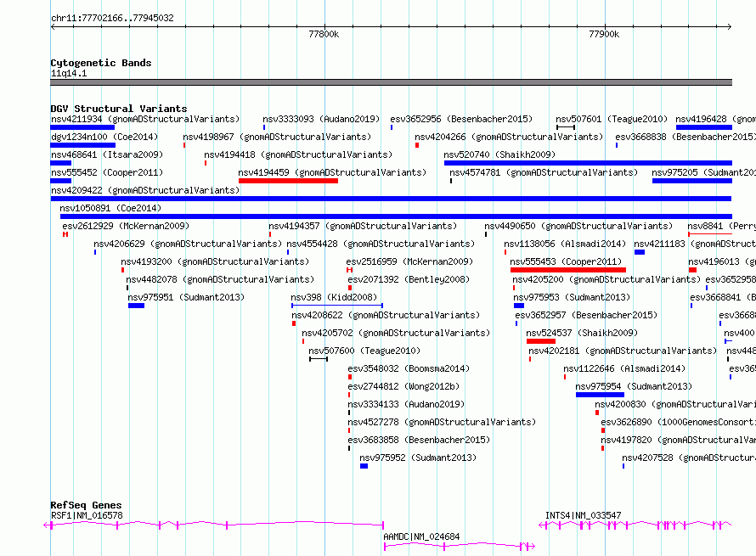Click esv3683858 (Besenbacher2015) label
The width and height of the screenshot is (756, 556).
(419, 440)
